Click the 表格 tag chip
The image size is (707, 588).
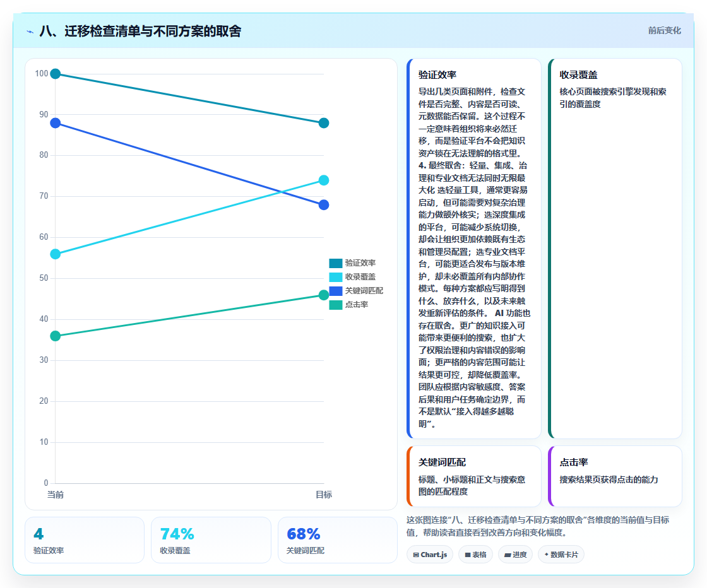(x=476, y=555)
